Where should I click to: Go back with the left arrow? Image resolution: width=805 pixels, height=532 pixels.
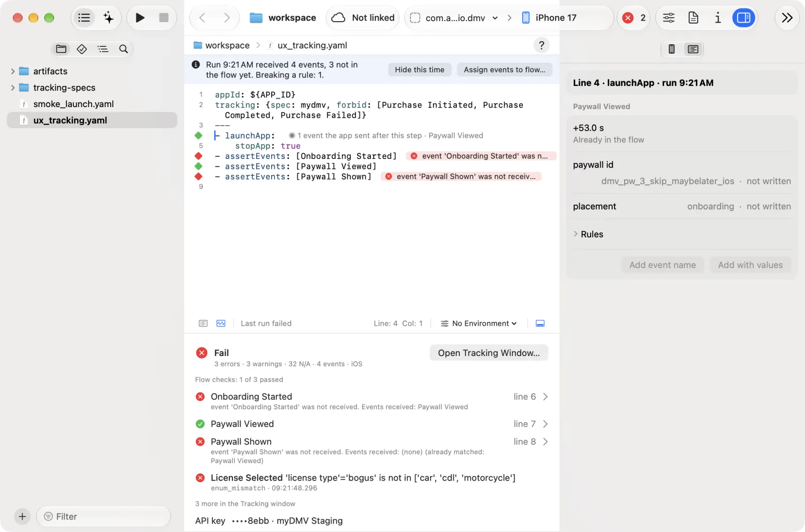[202, 18]
